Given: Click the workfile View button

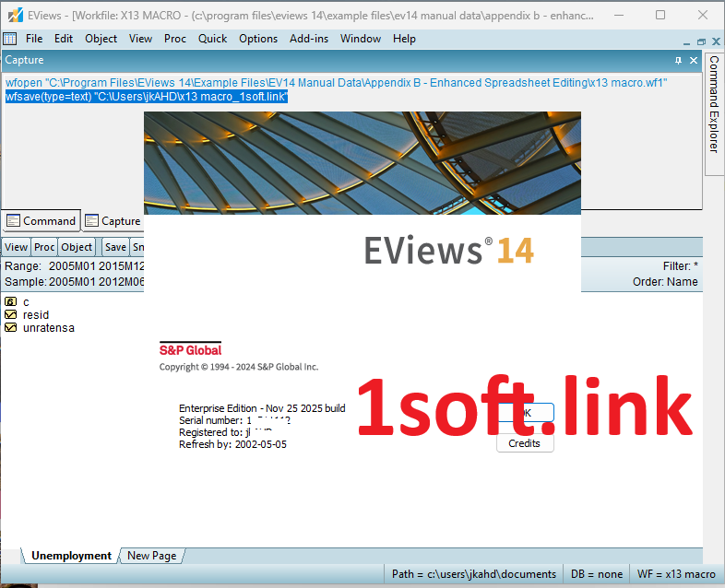Looking at the screenshot, I should point(17,247).
